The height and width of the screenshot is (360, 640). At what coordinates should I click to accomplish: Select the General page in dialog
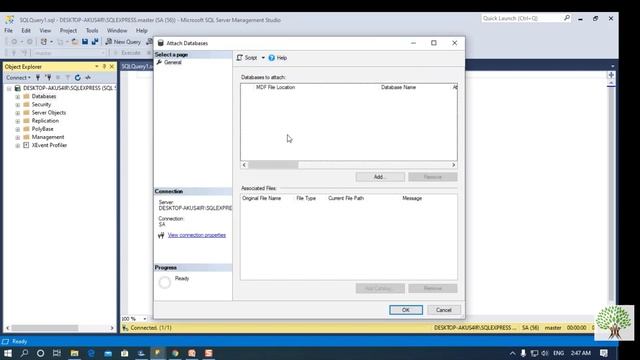(173, 62)
